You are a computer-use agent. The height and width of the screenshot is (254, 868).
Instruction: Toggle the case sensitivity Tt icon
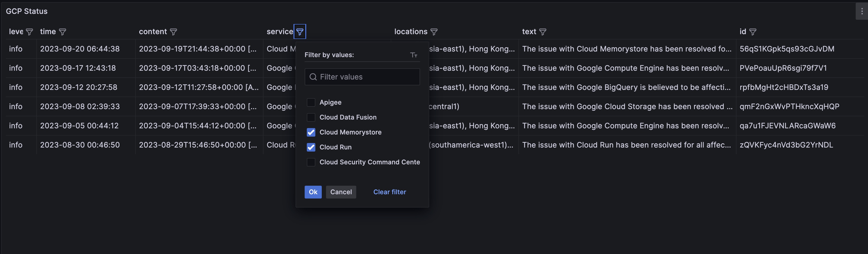point(414,55)
